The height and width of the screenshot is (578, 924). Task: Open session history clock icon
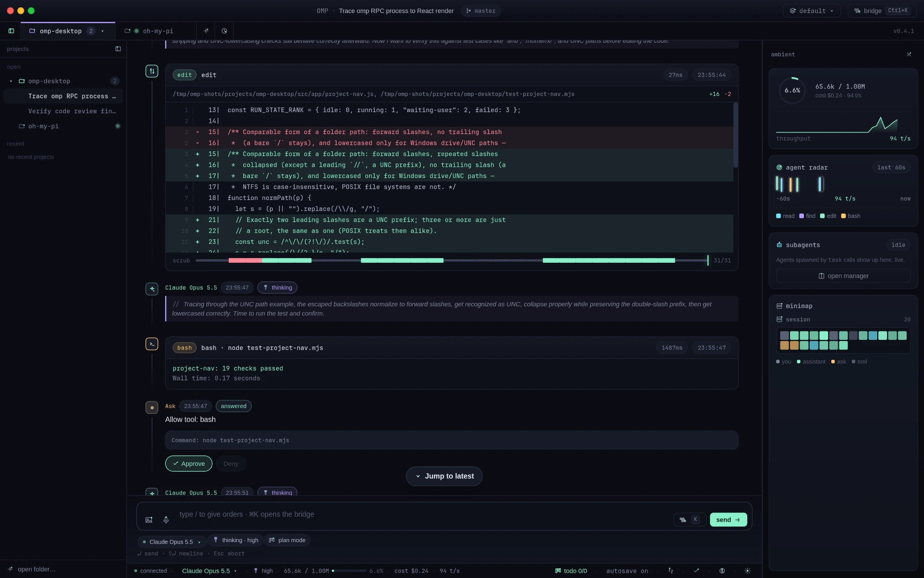coord(224,31)
